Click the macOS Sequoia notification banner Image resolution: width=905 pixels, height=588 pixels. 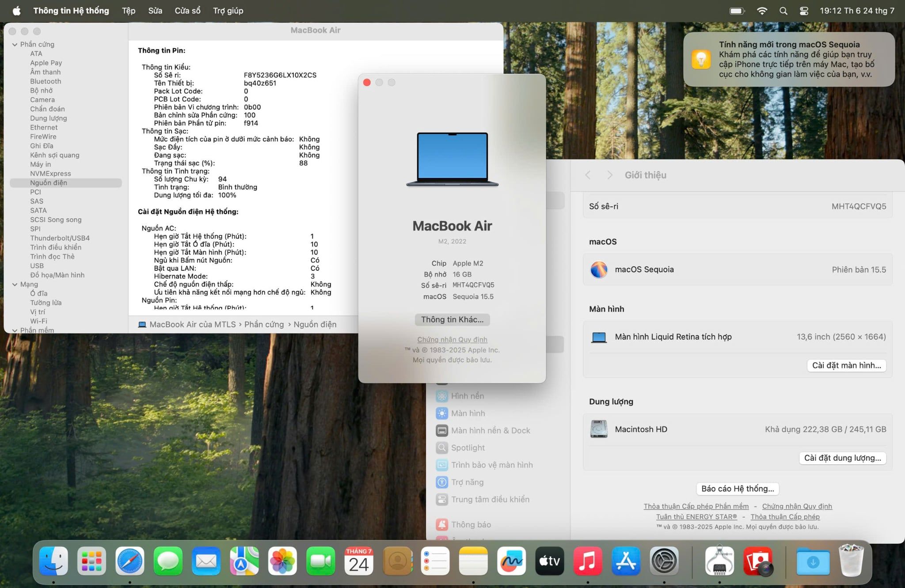tap(789, 59)
